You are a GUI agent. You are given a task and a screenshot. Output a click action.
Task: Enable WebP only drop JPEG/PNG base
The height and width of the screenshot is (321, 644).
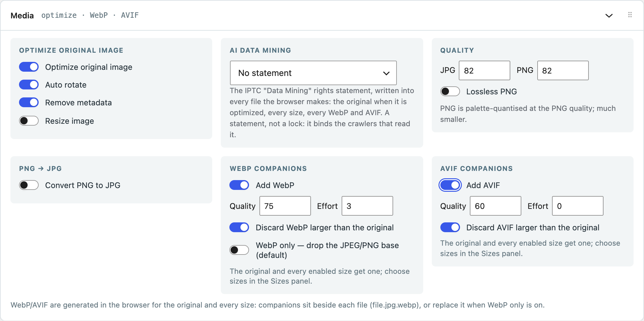[239, 250]
